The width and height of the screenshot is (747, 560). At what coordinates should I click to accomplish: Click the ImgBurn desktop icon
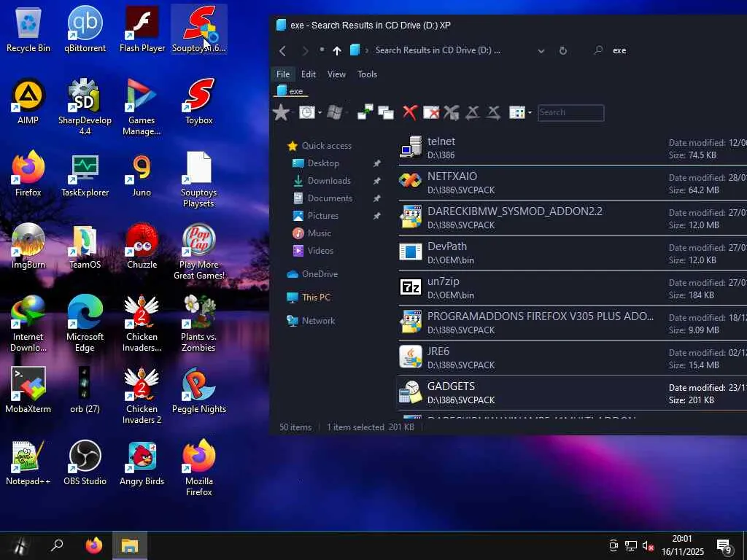[28, 246]
